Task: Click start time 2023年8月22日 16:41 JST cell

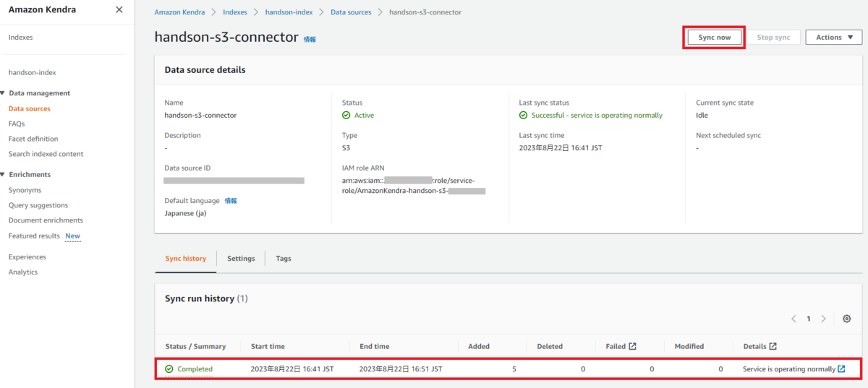Action: [292, 369]
